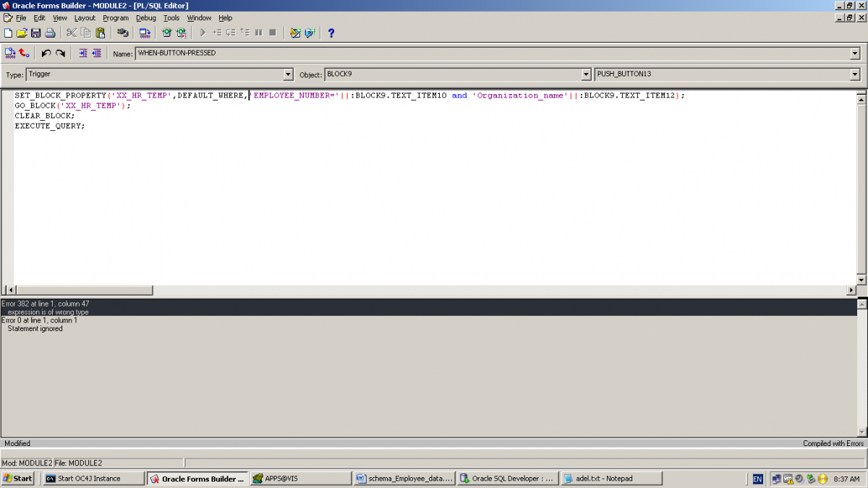Click the Windows Start button
This screenshot has height=488, width=868.
click(18, 479)
